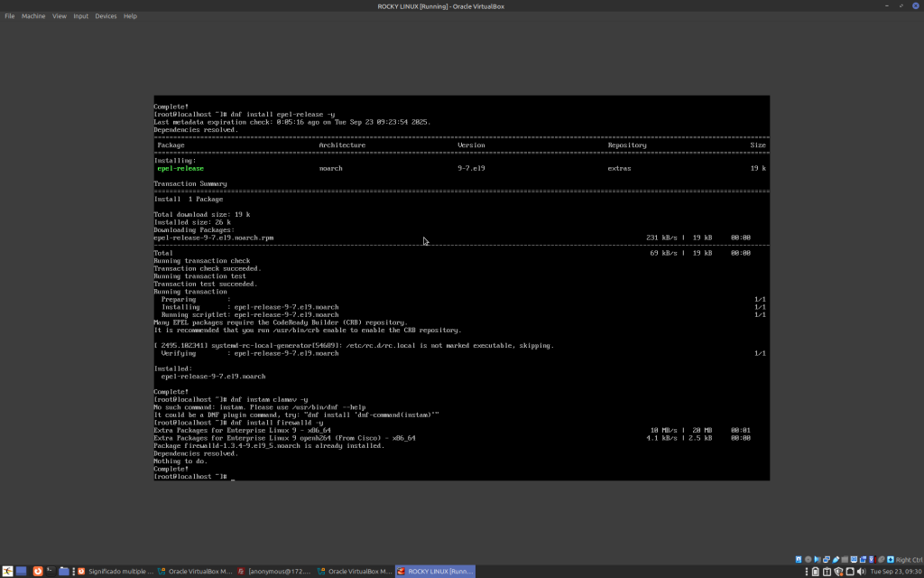924x578 pixels.
Task: Open the Devices menu
Action: click(x=106, y=16)
